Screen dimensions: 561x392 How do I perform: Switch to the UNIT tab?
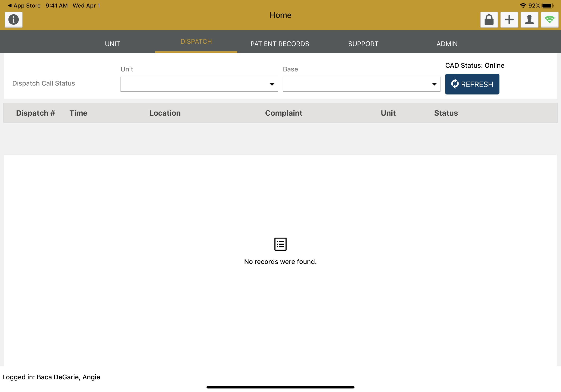(112, 44)
